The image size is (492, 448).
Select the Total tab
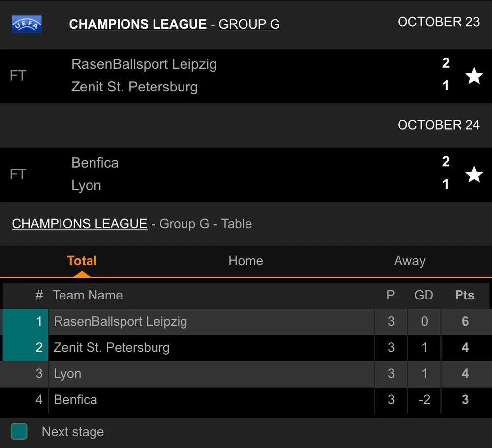(82, 261)
